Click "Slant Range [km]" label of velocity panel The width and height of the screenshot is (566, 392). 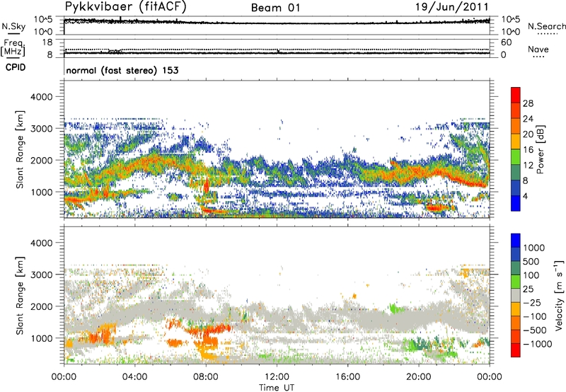[20, 295]
